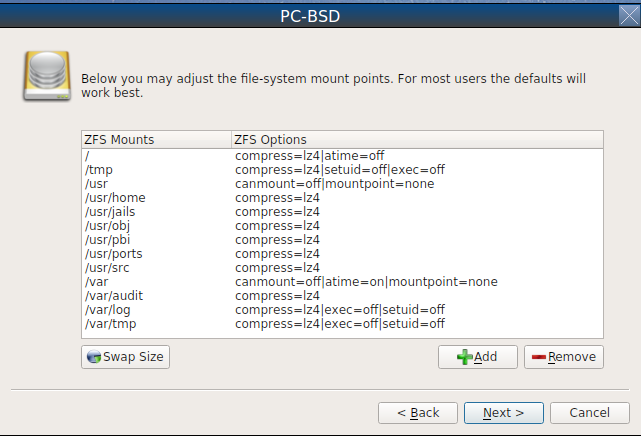Click the green plus Add icon

coord(465,357)
